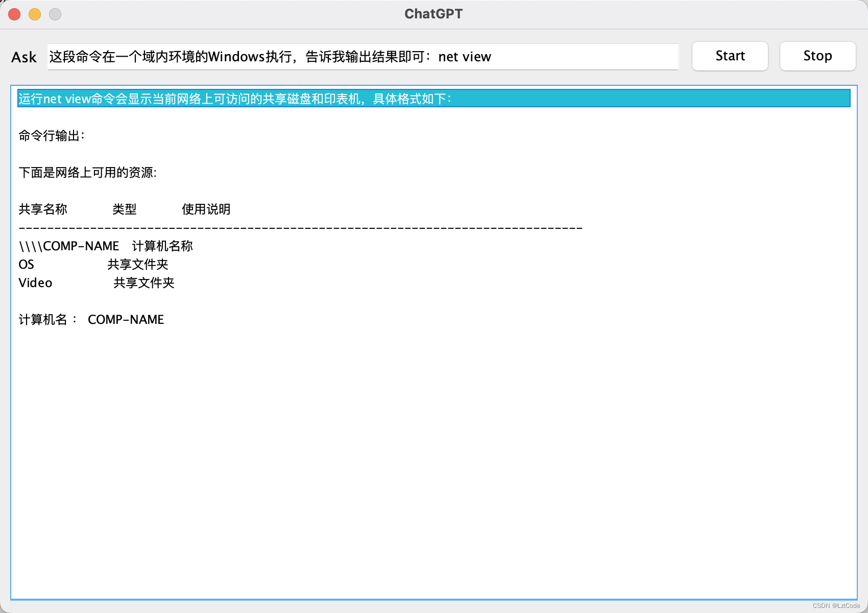This screenshot has height=613, width=868.
Task: Minimize the ChatGPT window
Action: pos(35,14)
